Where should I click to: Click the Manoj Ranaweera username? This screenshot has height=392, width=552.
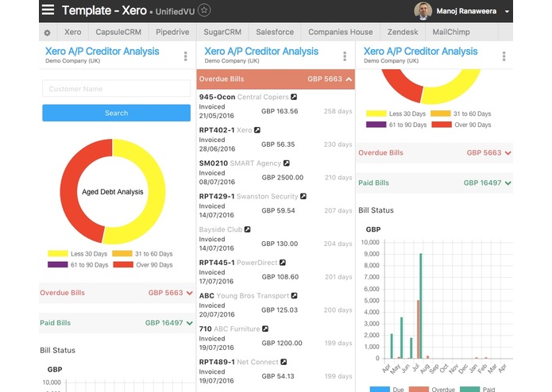466,11
